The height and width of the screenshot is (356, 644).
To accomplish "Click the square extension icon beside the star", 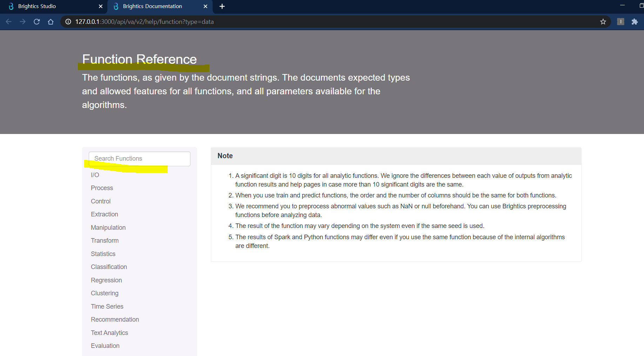I will click(x=620, y=22).
